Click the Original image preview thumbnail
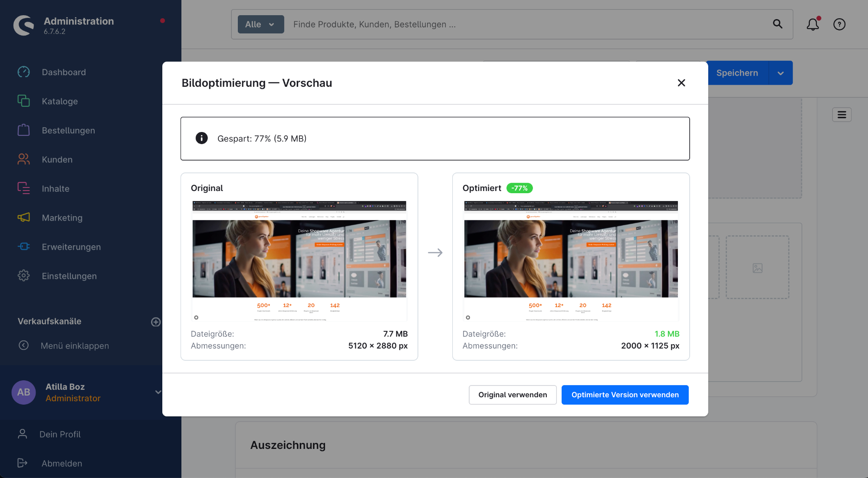This screenshot has height=478, width=868. 299,260
